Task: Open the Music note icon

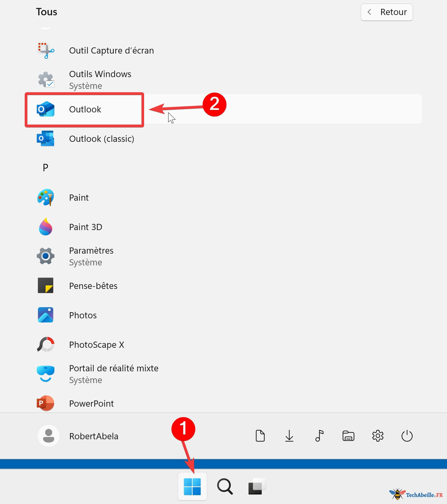Action: 319,436
